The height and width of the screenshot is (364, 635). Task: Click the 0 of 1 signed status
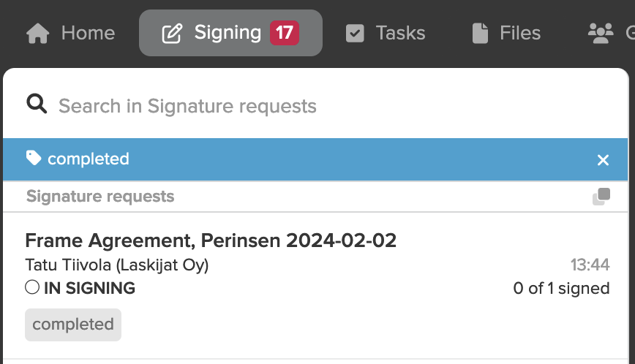[x=561, y=289]
